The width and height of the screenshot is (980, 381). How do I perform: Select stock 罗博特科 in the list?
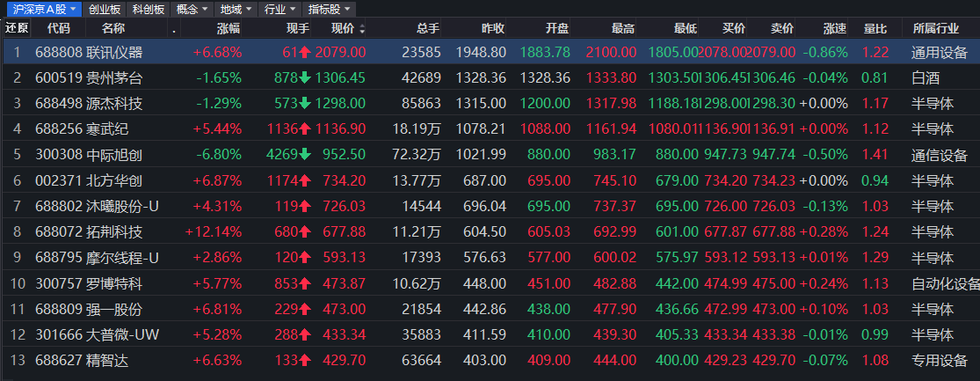114,283
